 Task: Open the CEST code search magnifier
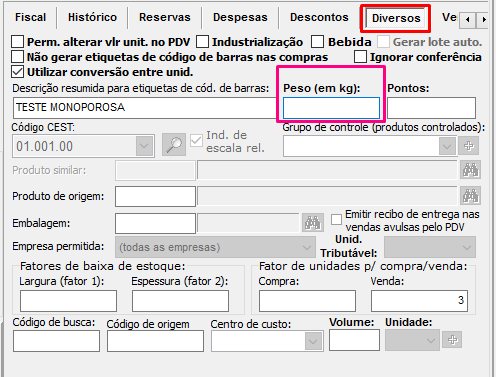pos(174,145)
